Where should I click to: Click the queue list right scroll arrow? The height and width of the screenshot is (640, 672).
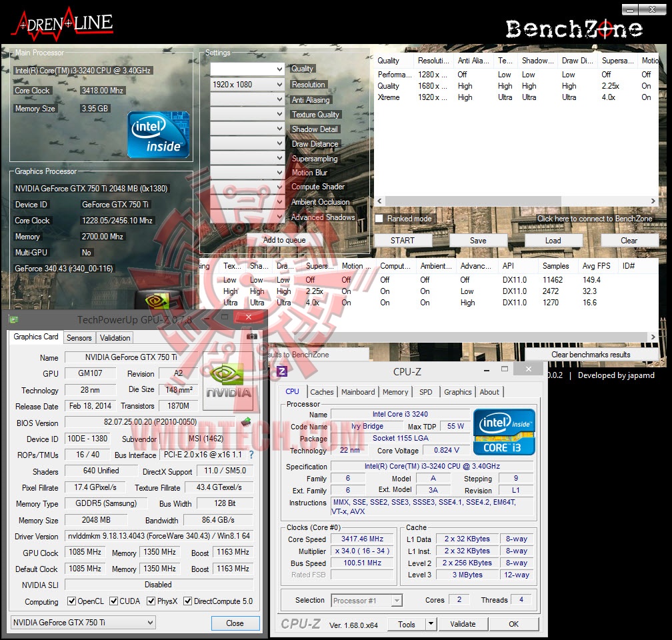pos(653,201)
